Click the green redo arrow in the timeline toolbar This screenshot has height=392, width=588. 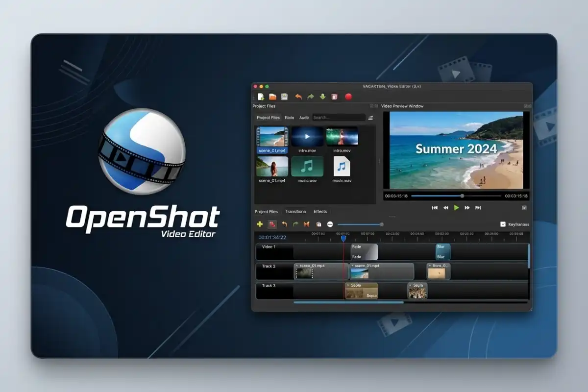coord(295,224)
